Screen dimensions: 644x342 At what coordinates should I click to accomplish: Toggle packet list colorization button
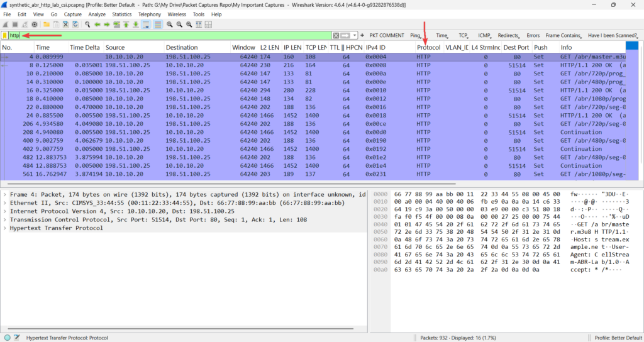click(x=158, y=25)
